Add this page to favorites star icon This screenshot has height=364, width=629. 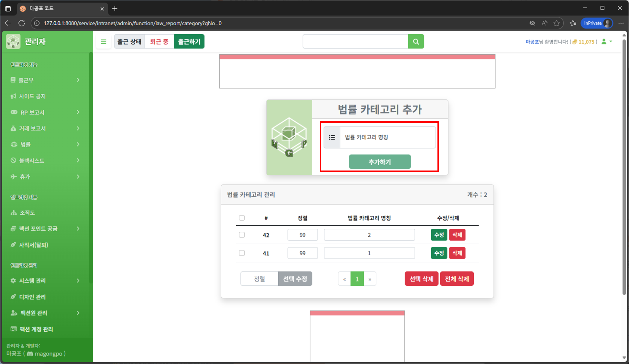557,23
